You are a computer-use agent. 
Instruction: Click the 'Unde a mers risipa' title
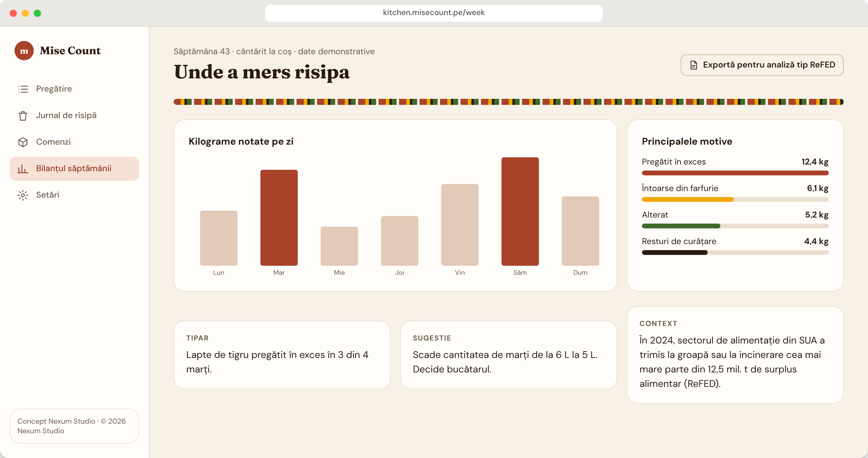click(x=262, y=72)
